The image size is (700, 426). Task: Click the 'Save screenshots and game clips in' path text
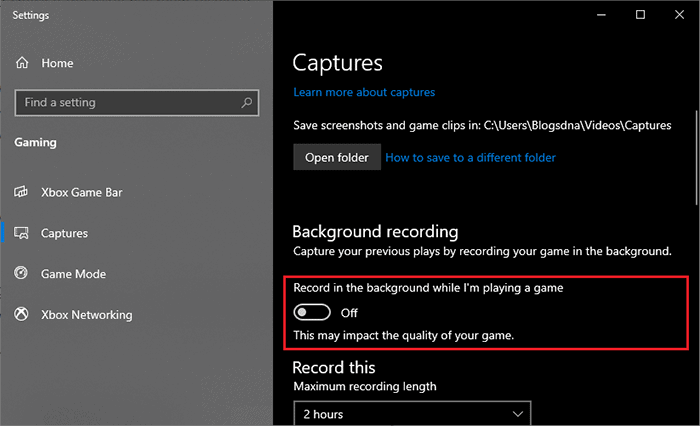pos(482,125)
